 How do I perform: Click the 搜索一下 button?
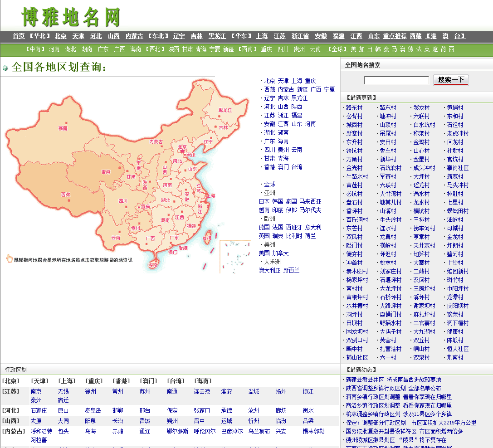click(450, 80)
